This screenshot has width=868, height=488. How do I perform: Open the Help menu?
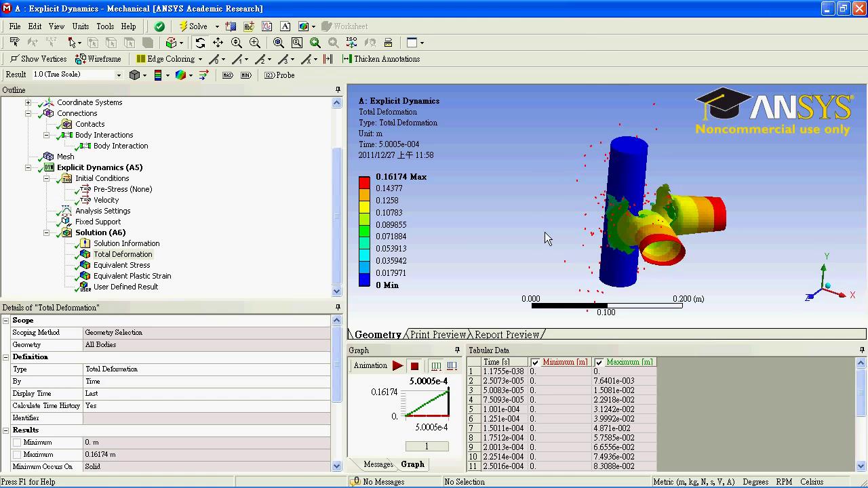pyautogui.click(x=128, y=26)
